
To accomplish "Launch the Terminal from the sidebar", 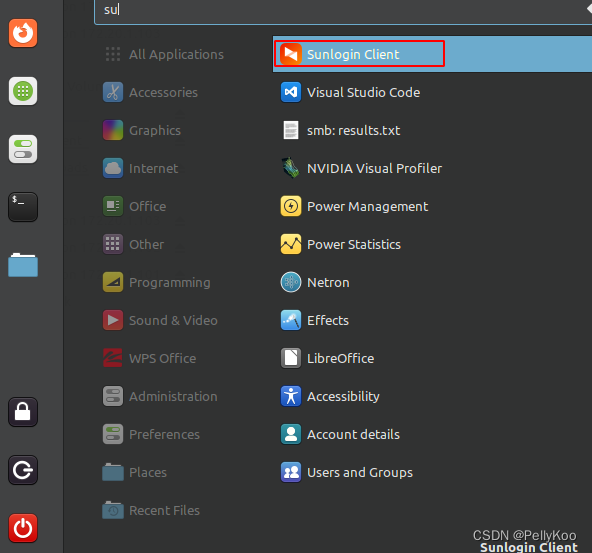I will [x=23, y=207].
